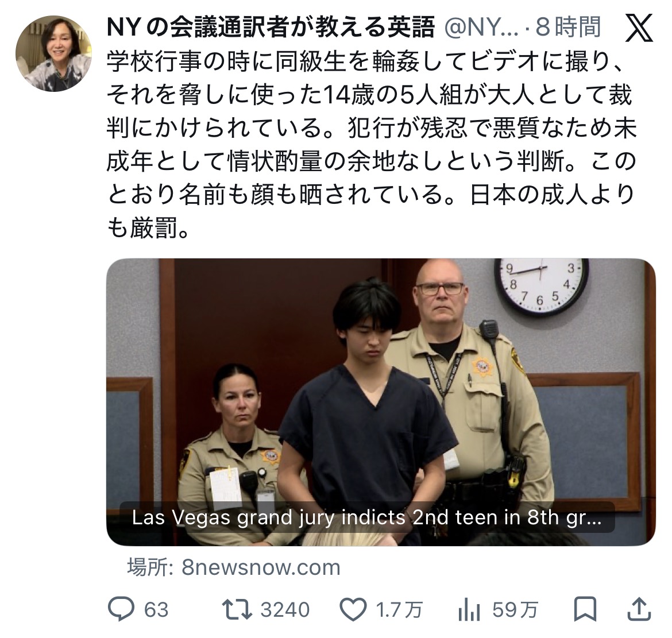View analytics via bar chart icon
Viewport: 672px width, 638px height.
469,609
